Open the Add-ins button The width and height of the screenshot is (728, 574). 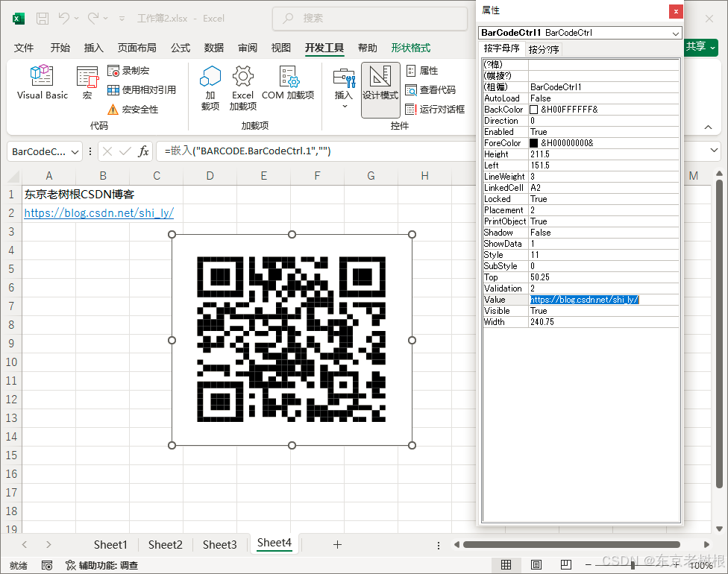pos(210,88)
